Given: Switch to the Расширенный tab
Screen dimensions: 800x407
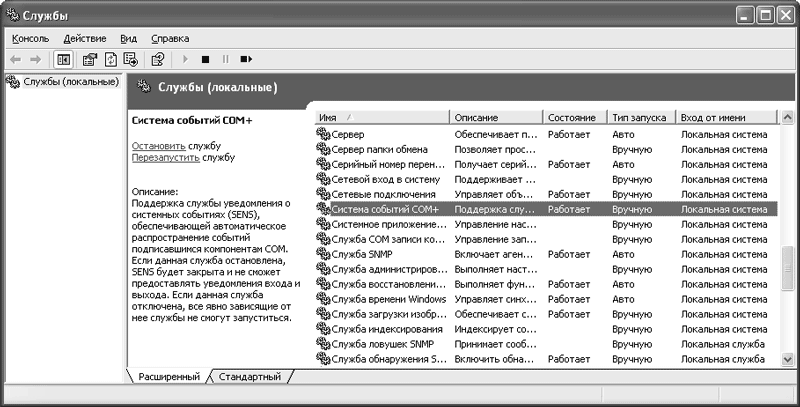Looking at the screenshot, I should click(169, 377).
